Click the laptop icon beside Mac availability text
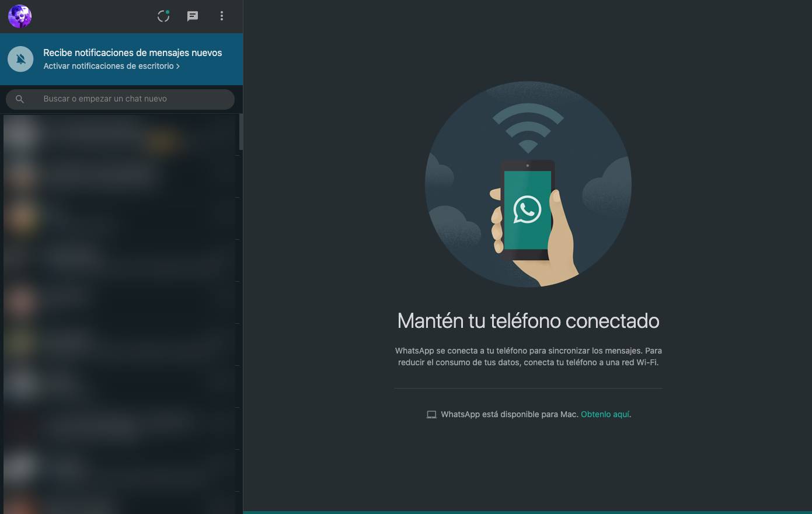 click(431, 415)
